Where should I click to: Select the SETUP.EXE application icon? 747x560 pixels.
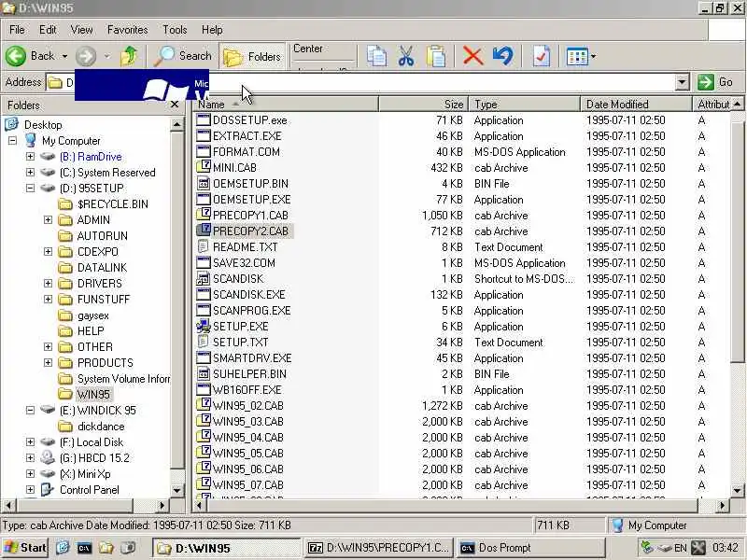(x=204, y=326)
